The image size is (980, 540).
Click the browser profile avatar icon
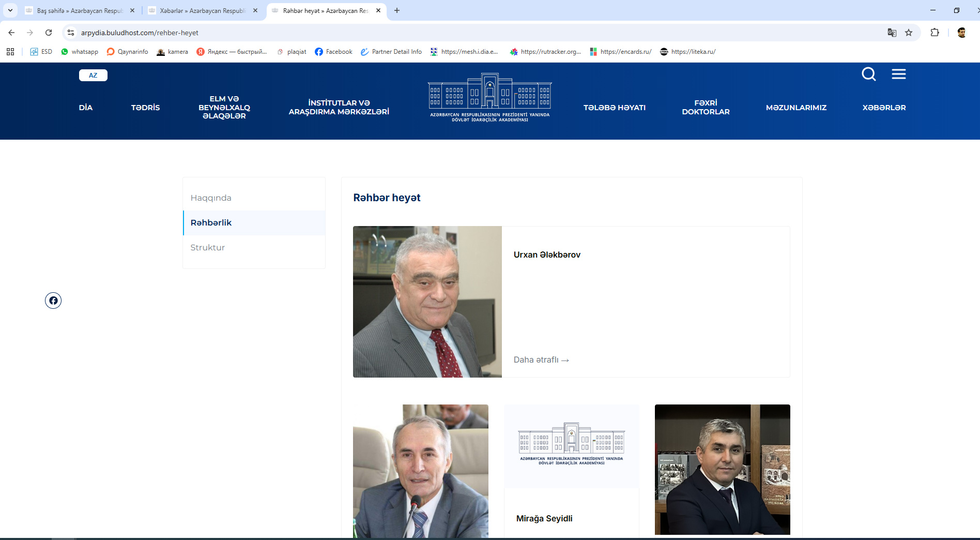pyautogui.click(x=963, y=33)
